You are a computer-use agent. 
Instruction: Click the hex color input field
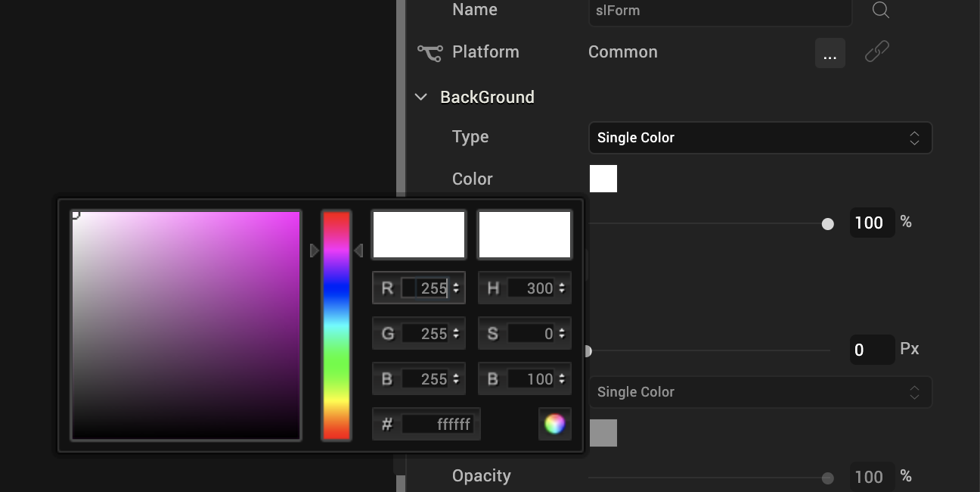(x=438, y=424)
